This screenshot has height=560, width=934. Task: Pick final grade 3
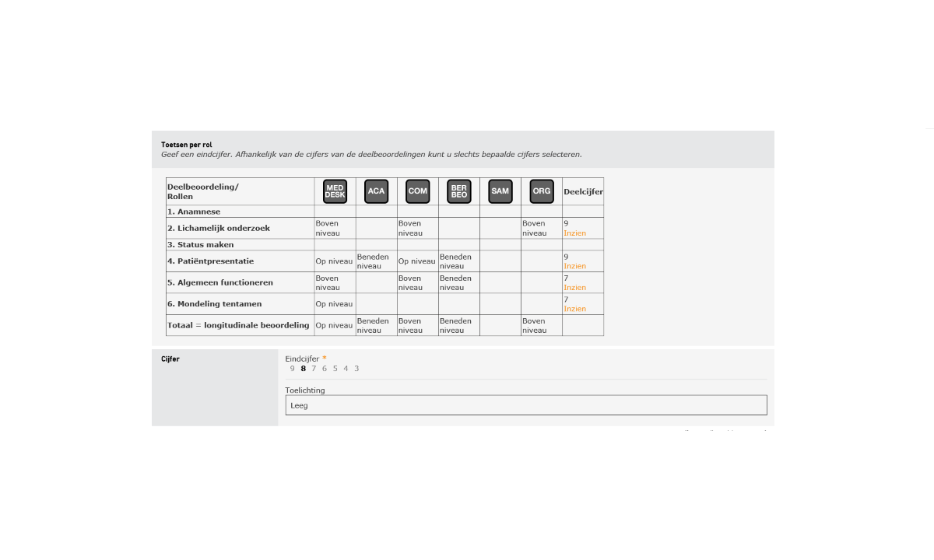pos(356,369)
